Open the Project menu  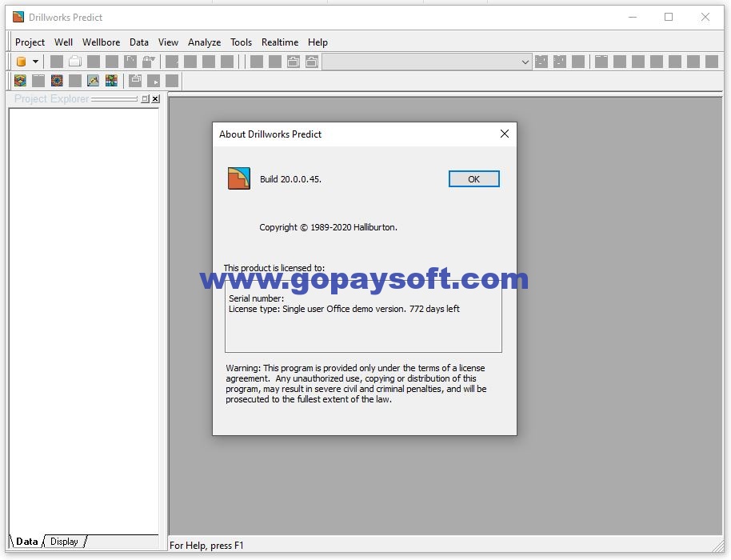click(x=30, y=42)
